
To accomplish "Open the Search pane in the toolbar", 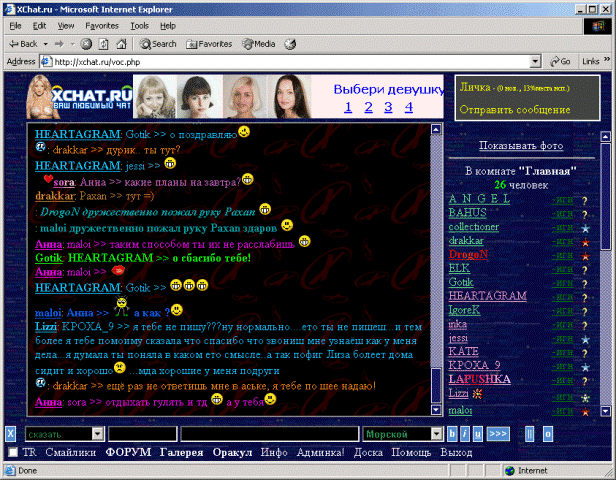I will 158,44.
